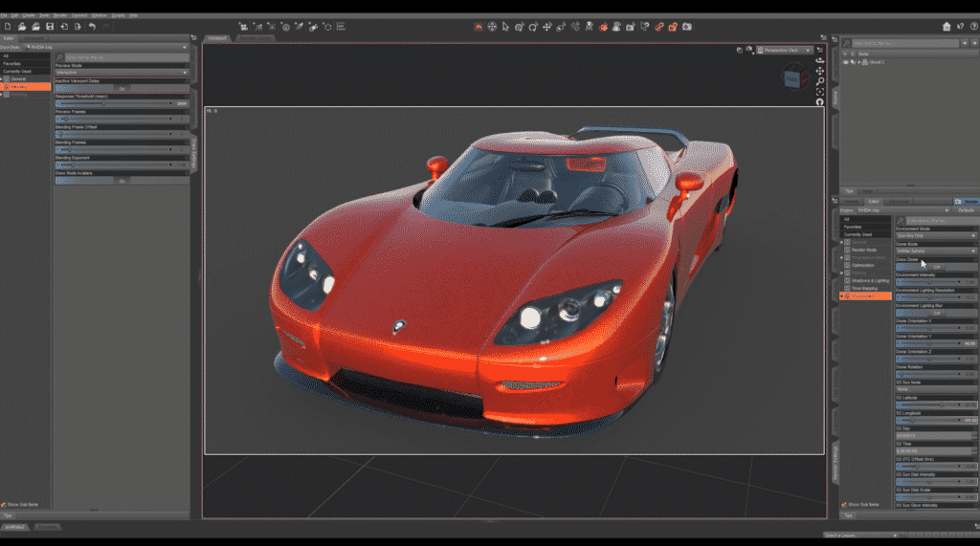Switch to the Advanced tab in Draw Settings
The width and height of the screenshot is (980, 546).
pos(35,38)
